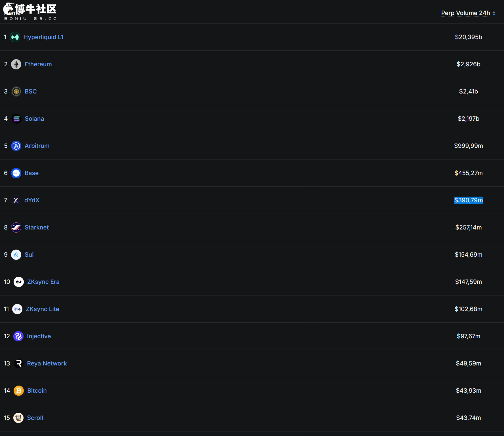Viewport: 504px width, 436px height.
Task: Click the Solana chain logo icon
Action: 16,119
